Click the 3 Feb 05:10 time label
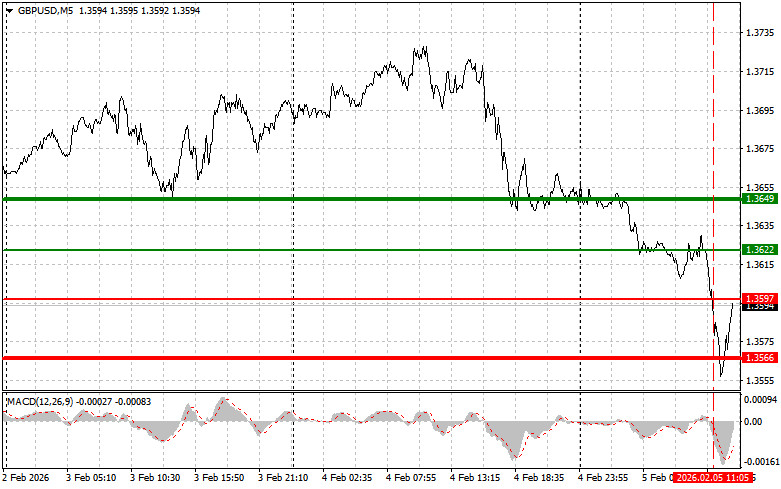 (91, 478)
